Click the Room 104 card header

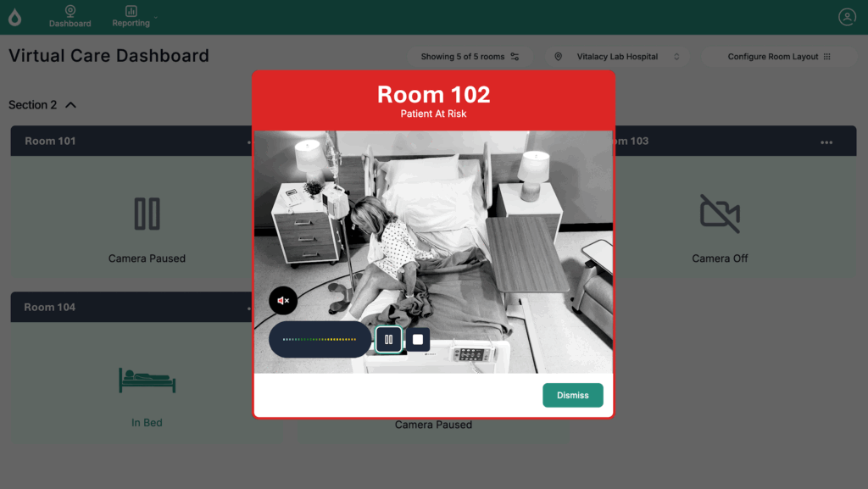pyautogui.click(x=131, y=307)
